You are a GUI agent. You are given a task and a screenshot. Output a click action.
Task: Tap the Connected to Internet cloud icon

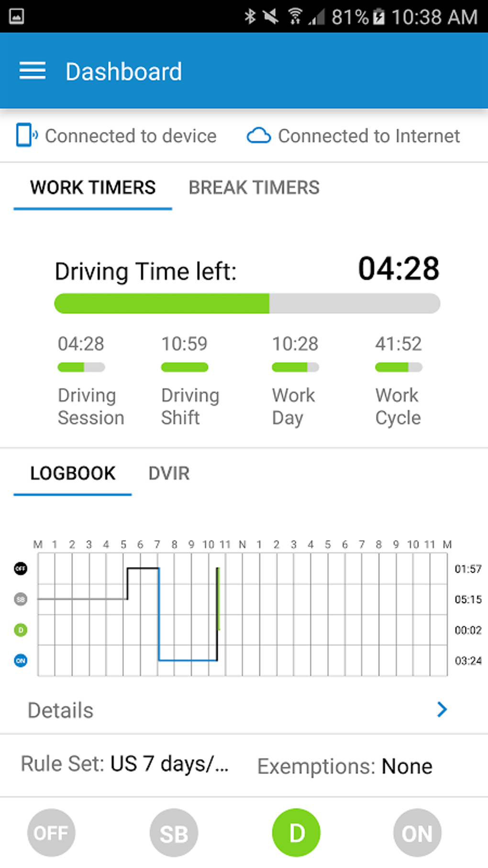tap(258, 136)
